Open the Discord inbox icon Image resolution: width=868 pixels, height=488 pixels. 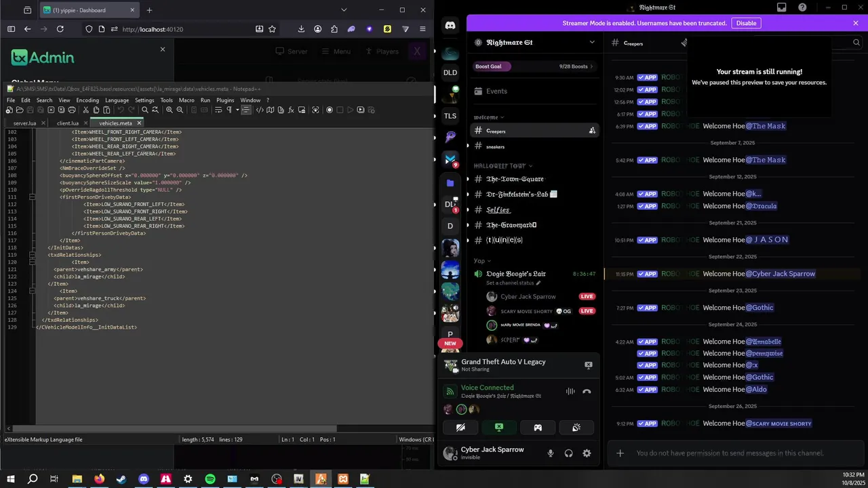(x=782, y=7)
